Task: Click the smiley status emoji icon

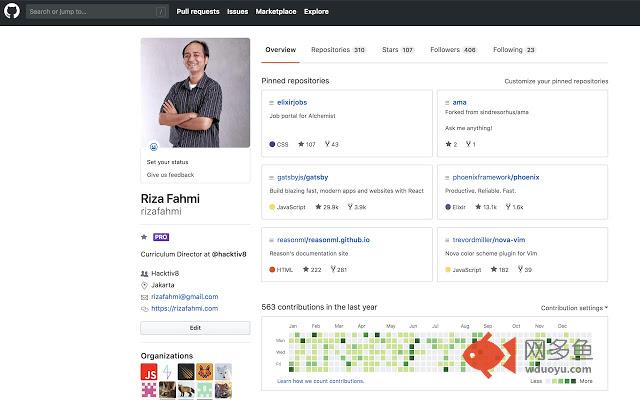Action: pos(153,146)
